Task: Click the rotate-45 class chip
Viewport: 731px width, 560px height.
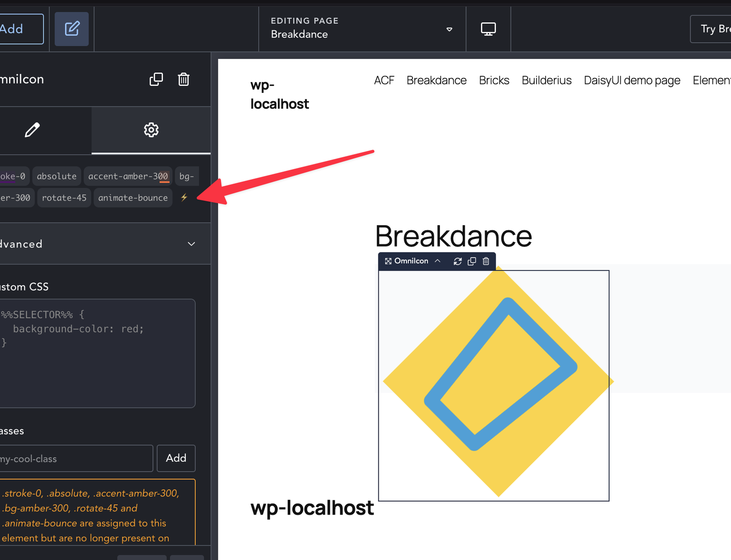Action: click(x=64, y=198)
